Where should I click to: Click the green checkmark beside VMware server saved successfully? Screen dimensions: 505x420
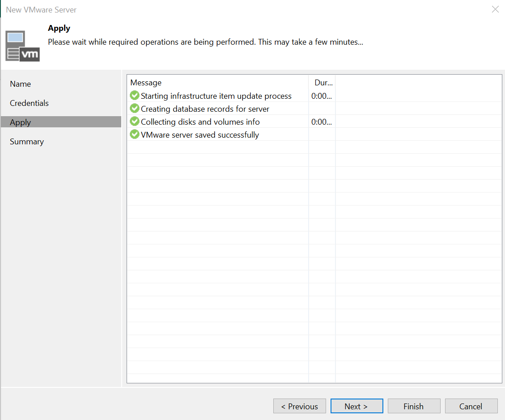point(135,134)
